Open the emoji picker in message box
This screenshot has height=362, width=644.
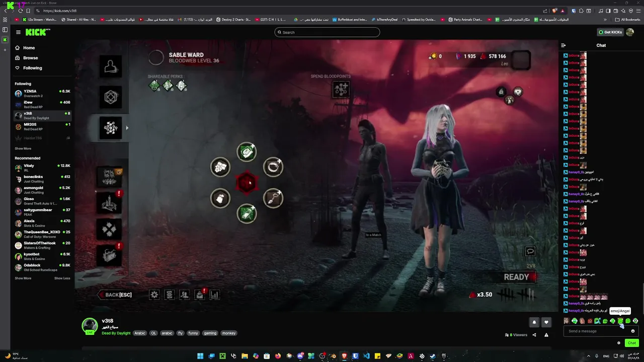pos(633,331)
